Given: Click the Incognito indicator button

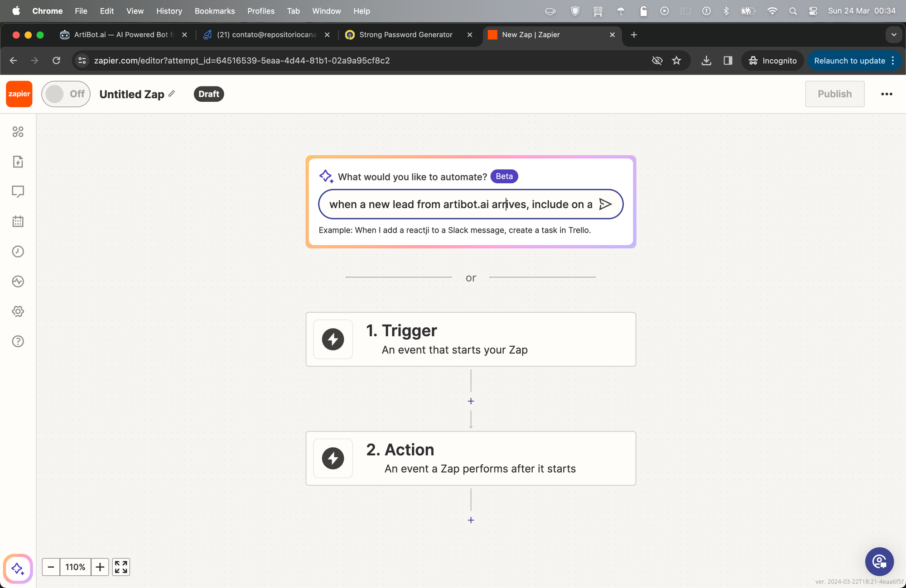Looking at the screenshot, I should (x=772, y=61).
